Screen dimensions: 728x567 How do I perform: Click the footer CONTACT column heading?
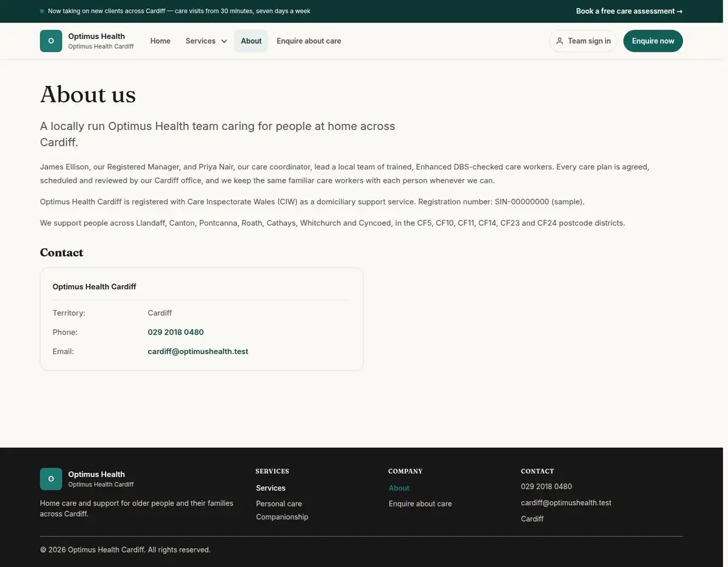click(538, 471)
